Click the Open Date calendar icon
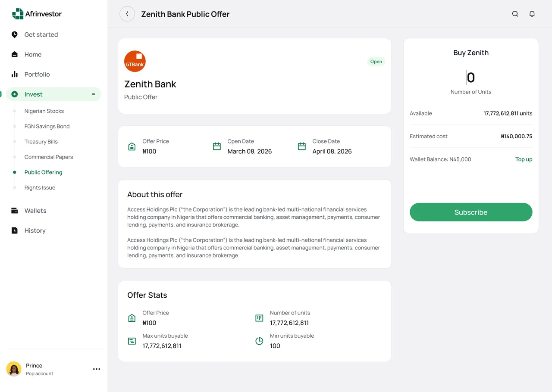The image size is (552, 392). pyautogui.click(x=217, y=146)
